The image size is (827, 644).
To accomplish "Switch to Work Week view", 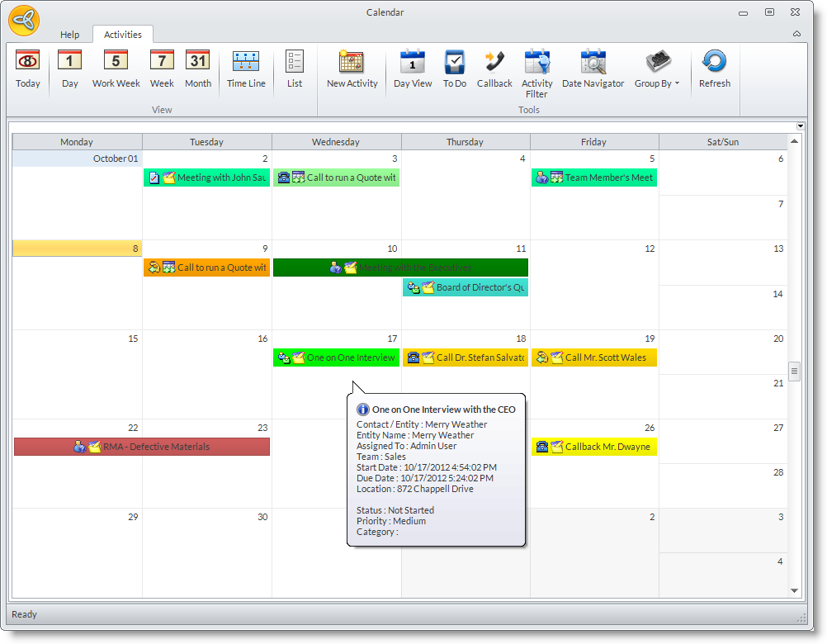I will [116, 69].
